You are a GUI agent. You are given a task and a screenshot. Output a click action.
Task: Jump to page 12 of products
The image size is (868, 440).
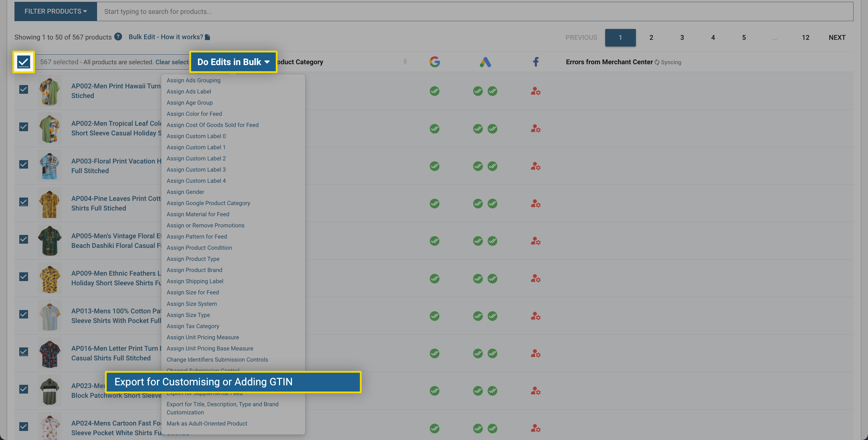click(805, 37)
